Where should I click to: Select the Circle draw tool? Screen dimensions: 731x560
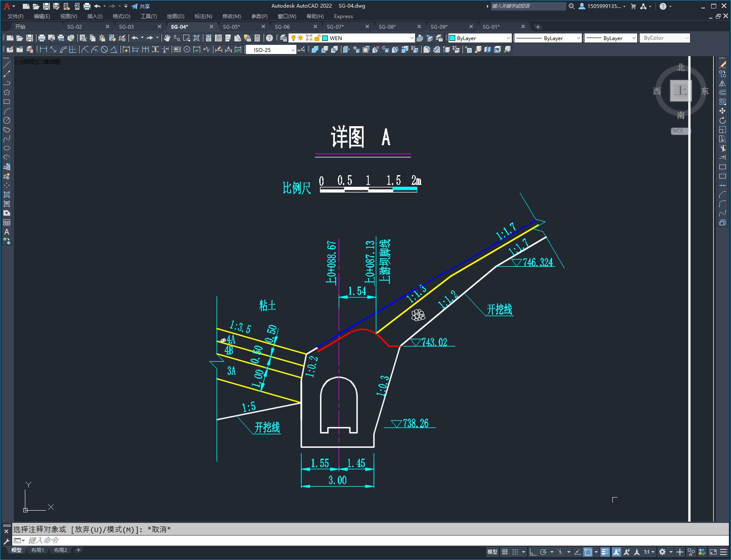pyautogui.click(x=7, y=121)
